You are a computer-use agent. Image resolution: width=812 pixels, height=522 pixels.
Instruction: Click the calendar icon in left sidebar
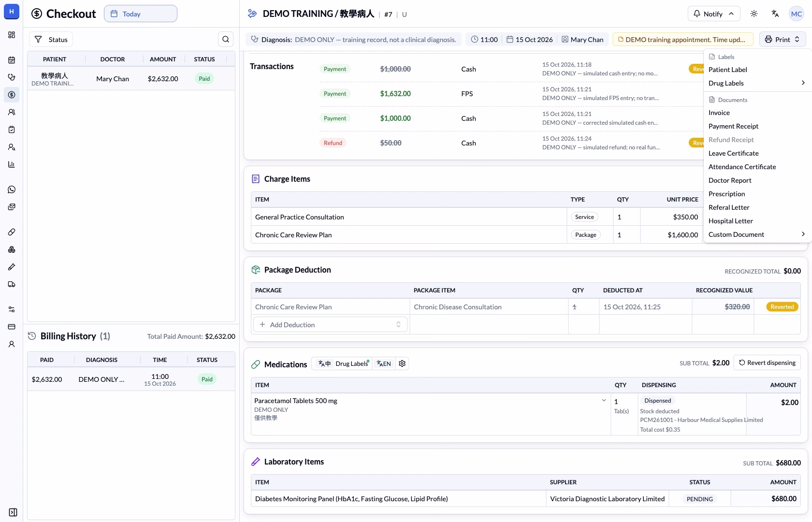pyautogui.click(x=12, y=60)
